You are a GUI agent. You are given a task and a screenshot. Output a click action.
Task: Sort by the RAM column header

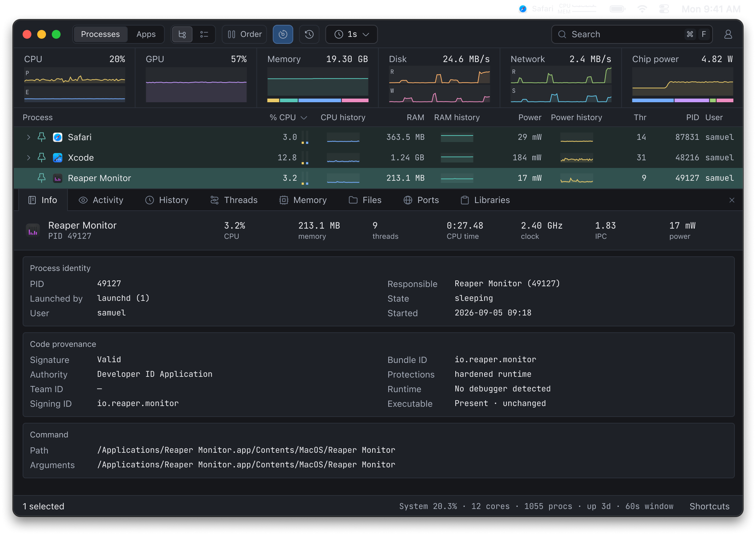click(415, 118)
